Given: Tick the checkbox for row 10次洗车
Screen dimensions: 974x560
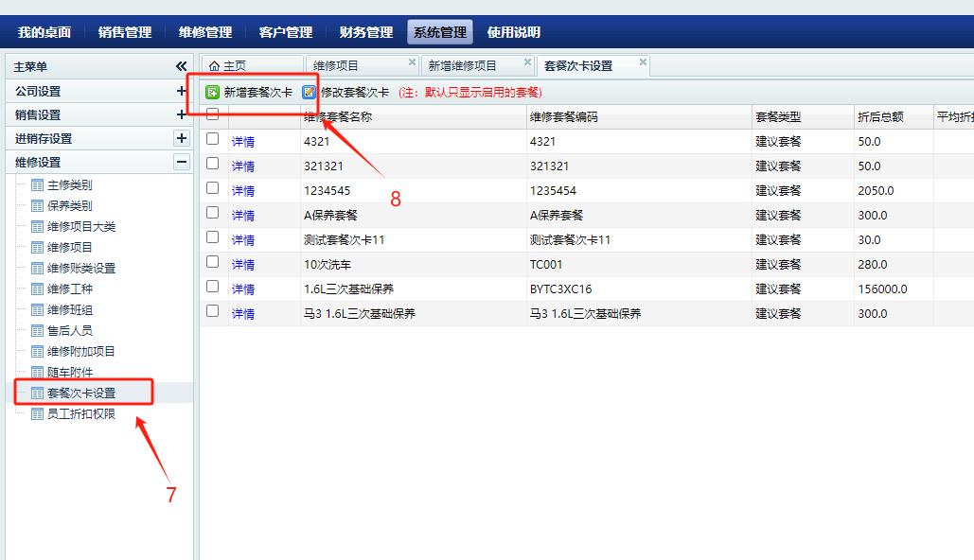Looking at the screenshot, I should pyautogui.click(x=213, y=262).
